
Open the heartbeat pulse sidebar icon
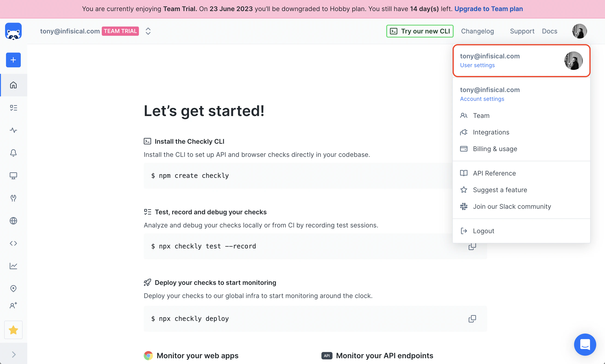pyautogui.click(x=13, y=130)
